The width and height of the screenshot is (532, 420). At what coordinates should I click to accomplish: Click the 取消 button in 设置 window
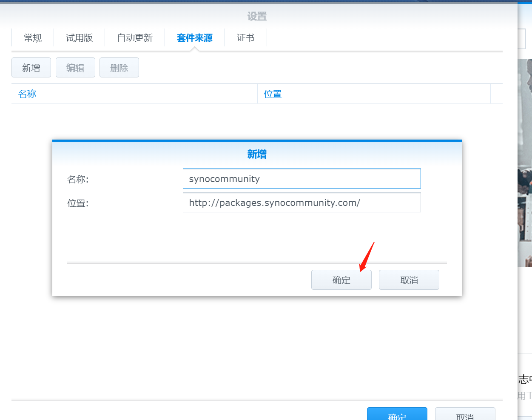[465, 414]
